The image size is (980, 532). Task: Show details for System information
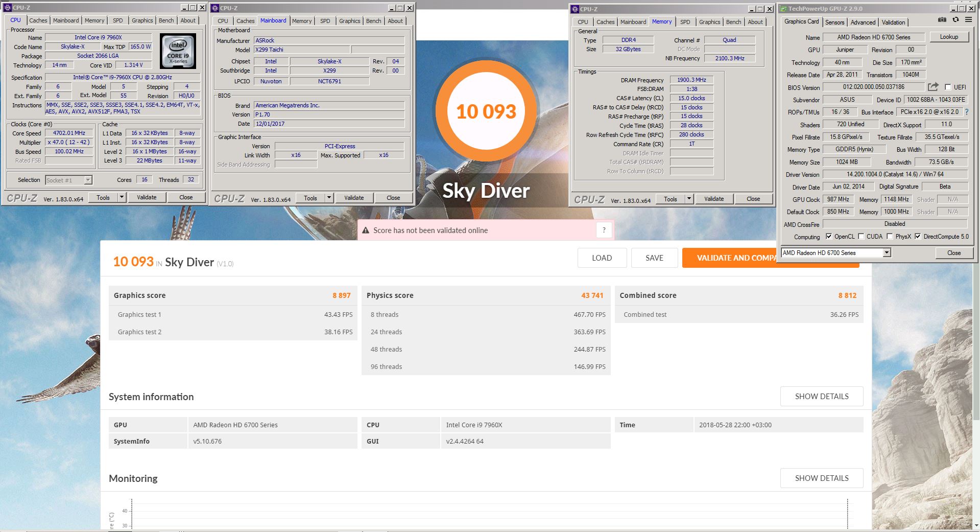821,397
